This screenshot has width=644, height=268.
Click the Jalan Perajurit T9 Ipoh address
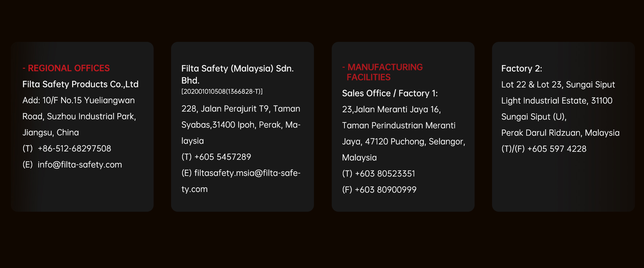click(x=241, y=125)
